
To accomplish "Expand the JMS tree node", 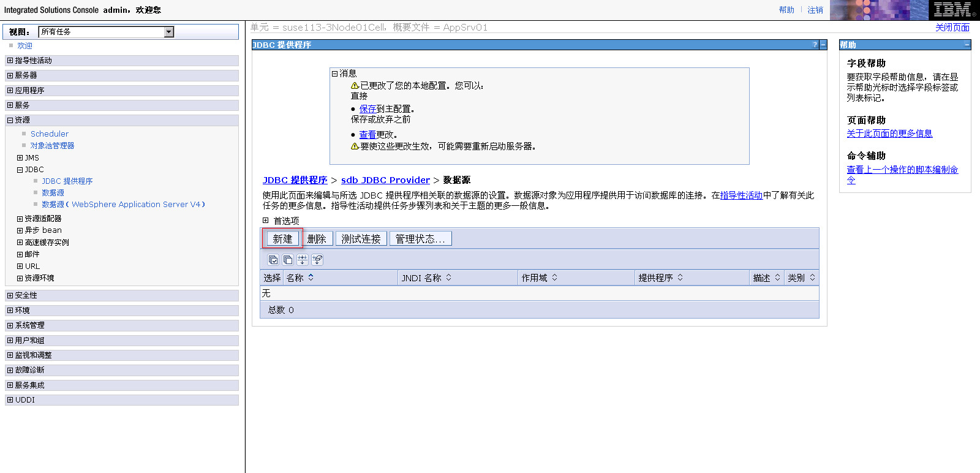I will [x=20, y=158].
